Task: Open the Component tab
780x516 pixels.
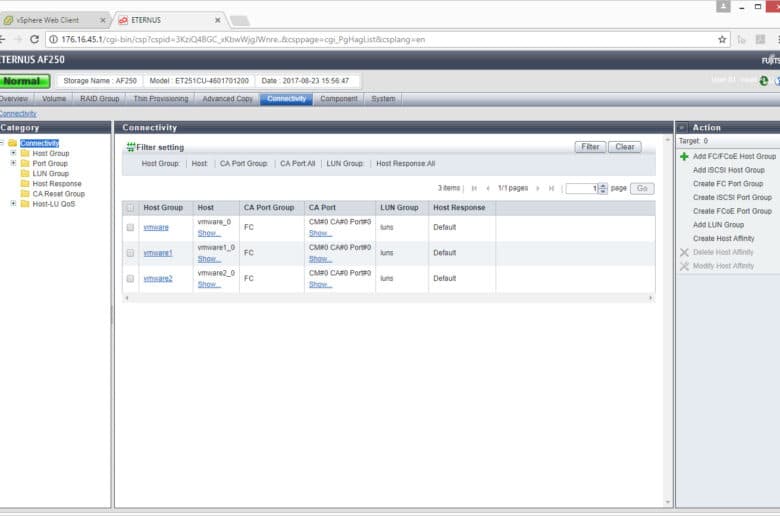Action: coord(339,99)
